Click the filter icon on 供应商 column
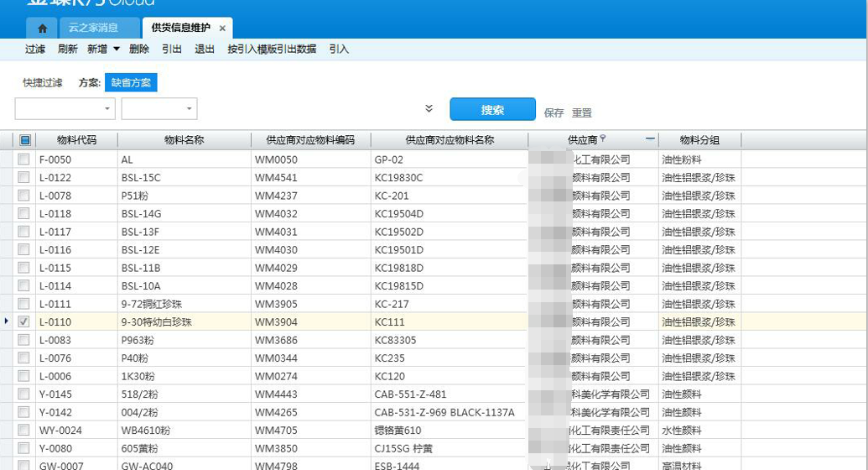868x470 pixels. [x=603, y=139]
